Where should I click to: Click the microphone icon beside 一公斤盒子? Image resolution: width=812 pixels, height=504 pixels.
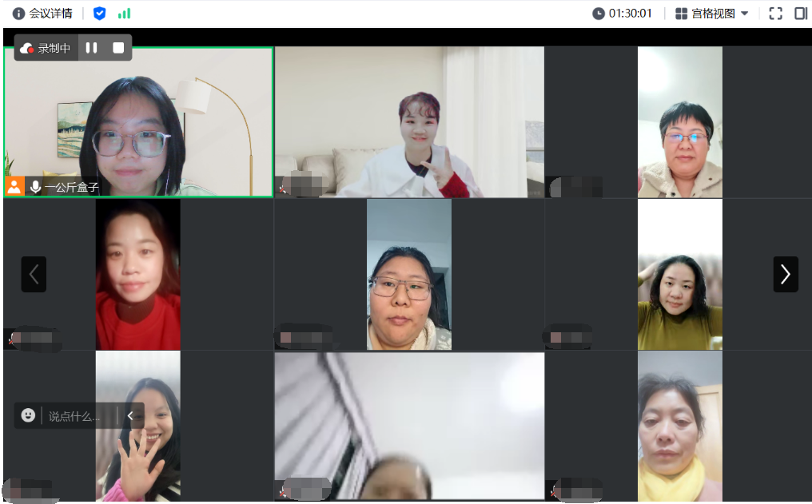click(35, 187)
